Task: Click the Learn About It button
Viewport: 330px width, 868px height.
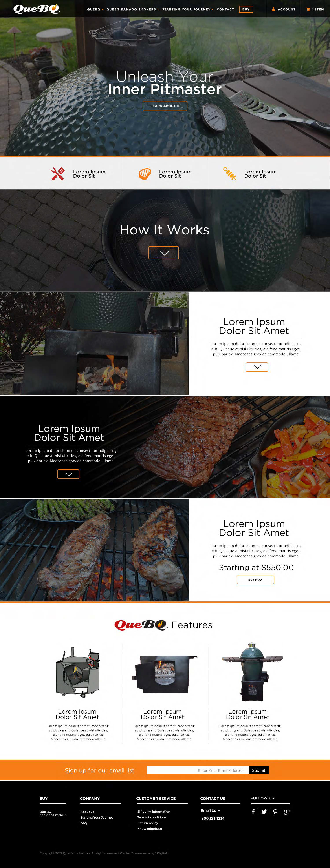Action: pos(165,106)
